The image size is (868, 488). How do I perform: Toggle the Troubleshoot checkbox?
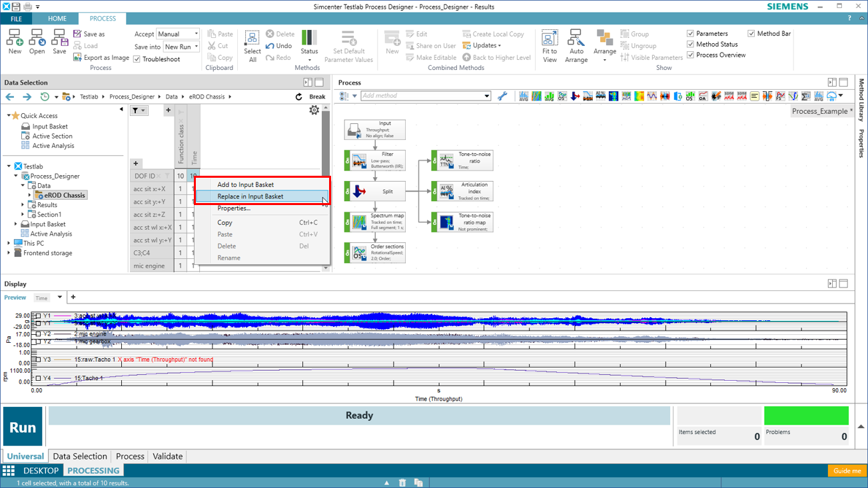point(137,59)
